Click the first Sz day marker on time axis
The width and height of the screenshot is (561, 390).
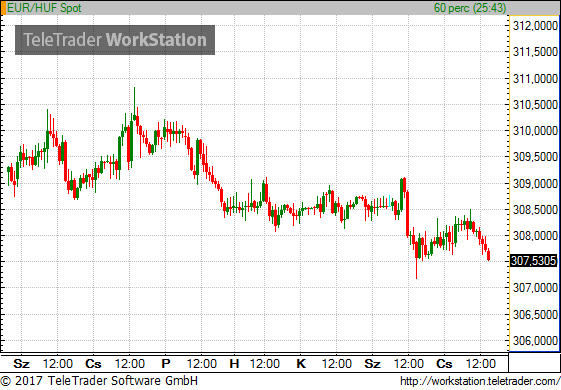coord(21,364)
